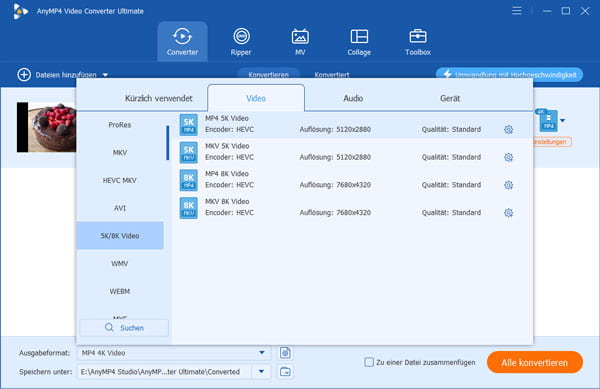Click the 'MP4 4K Video' output format field

pyautogui.click(x=174, y=353)
